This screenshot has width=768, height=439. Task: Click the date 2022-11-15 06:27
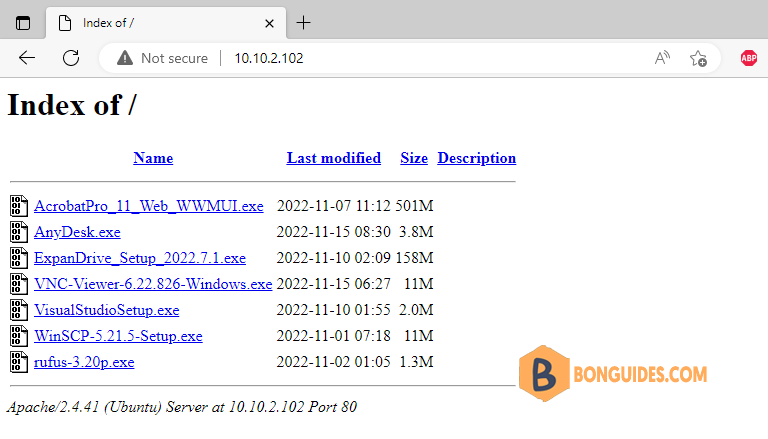click(334, 284)
